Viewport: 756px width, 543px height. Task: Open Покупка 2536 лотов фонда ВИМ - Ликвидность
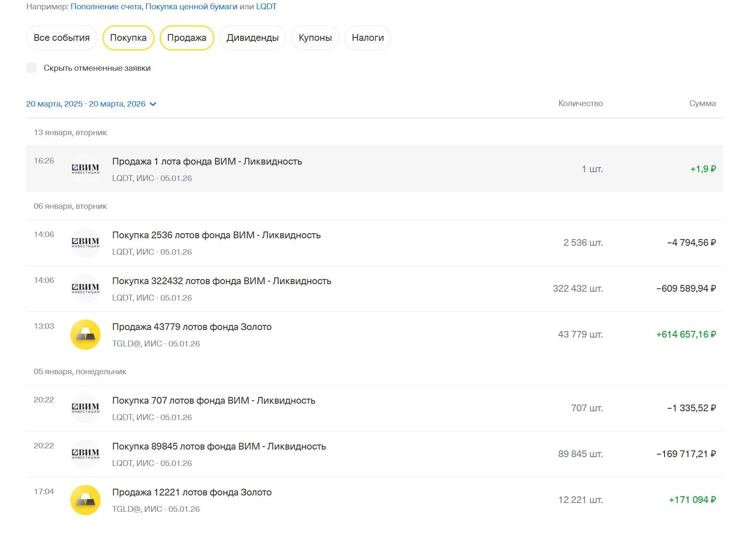(x=375, y=243)
